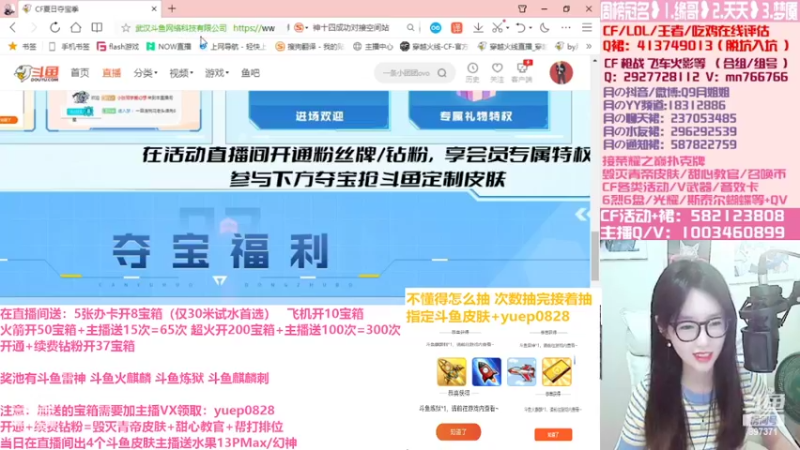
Task: Click the browser forward arrow
Action: [34, 28]
